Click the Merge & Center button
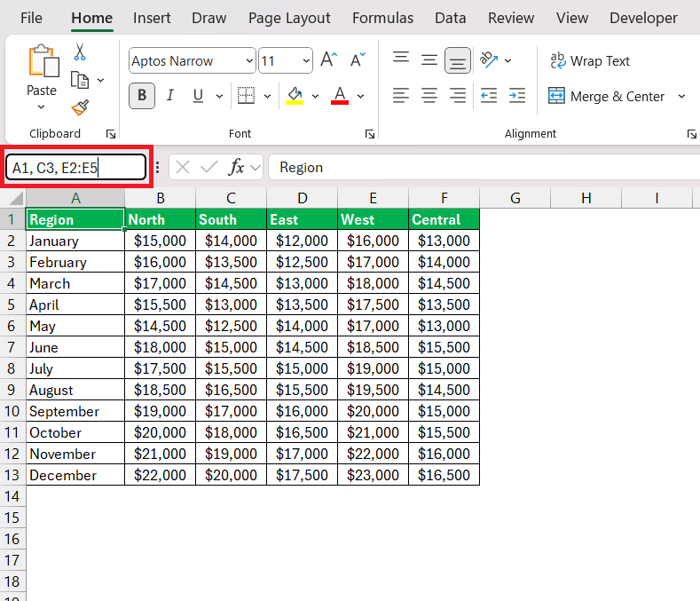Screen dimensions: 700x601 606,96
